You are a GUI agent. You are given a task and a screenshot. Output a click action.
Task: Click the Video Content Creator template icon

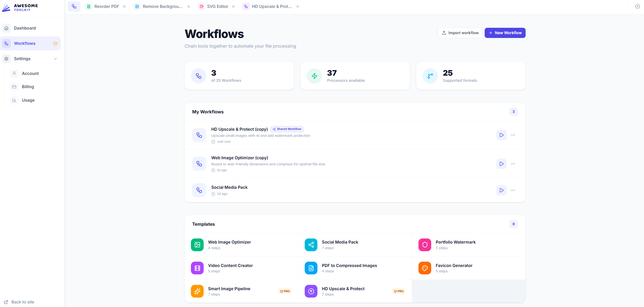click(197, 268)
